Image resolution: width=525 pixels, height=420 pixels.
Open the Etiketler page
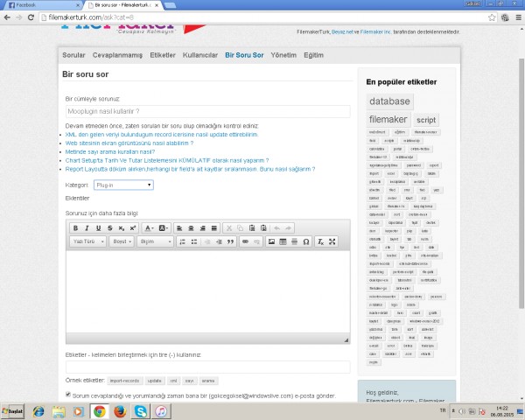163,55
